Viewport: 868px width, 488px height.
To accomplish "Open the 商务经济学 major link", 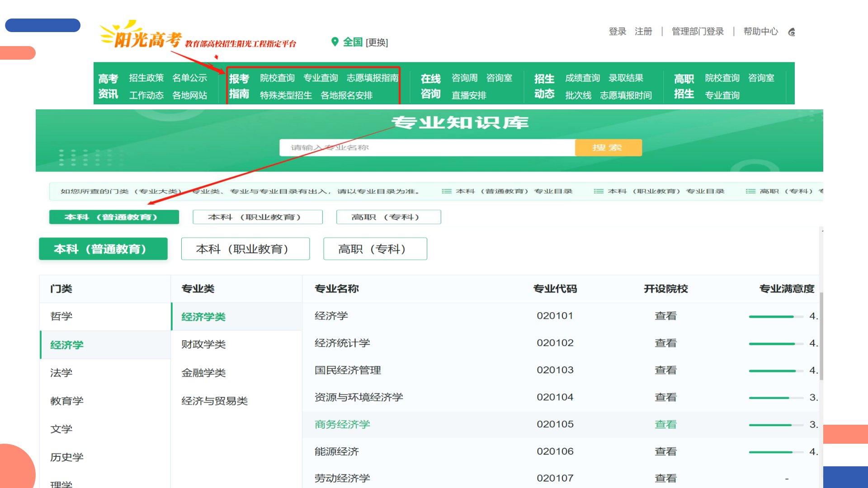I will point(342,424).
